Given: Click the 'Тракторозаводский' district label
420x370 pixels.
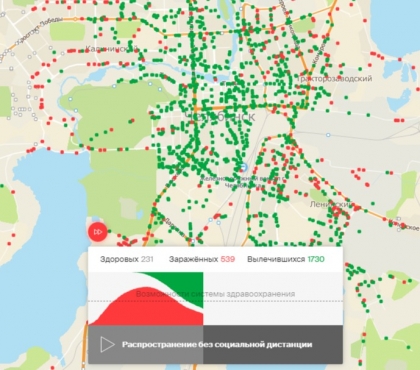Looking at the screenshot, I should pyautogui.click(x=334, y=79).
